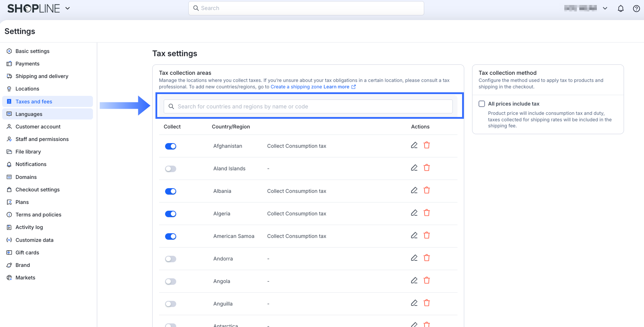Disable tax collection for Afghanistan
Image resolution: width=644 pixels, height=327 pixels.
coord(170,146)
